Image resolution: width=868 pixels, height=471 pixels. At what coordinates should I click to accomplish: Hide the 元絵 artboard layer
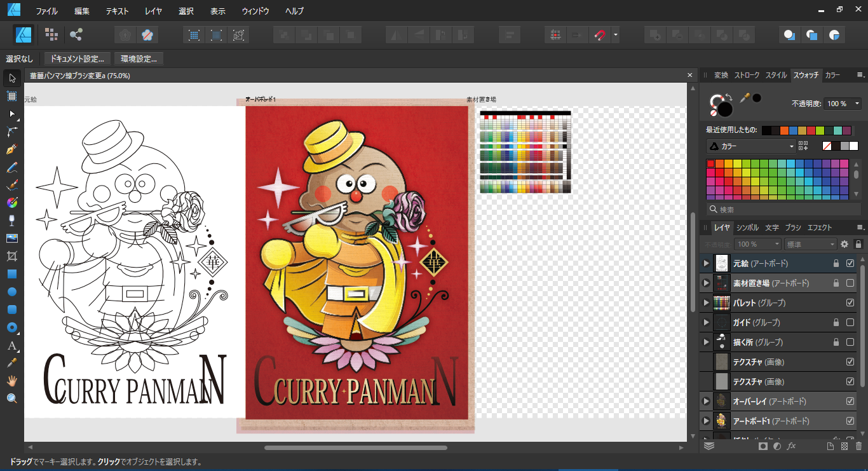click(x=850, y=263)
